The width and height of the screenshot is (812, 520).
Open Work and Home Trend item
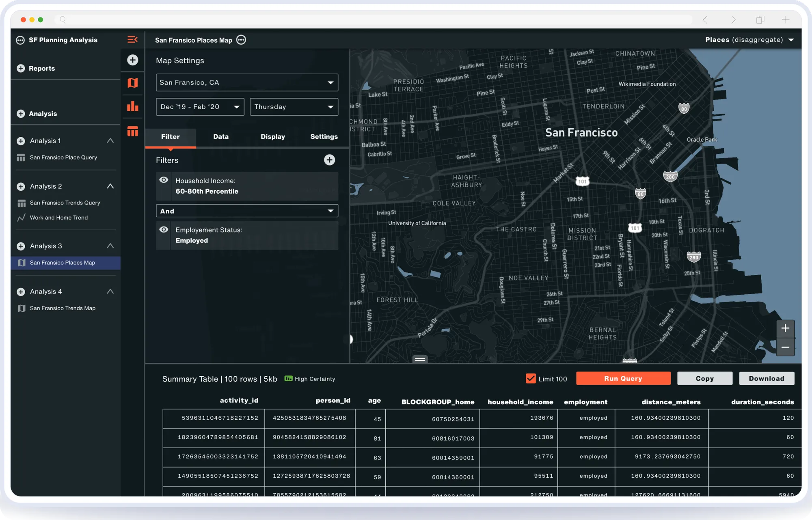59,218
